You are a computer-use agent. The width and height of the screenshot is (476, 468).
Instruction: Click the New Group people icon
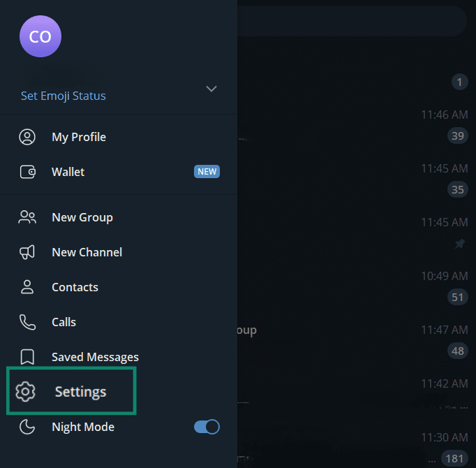coord(27,217)
